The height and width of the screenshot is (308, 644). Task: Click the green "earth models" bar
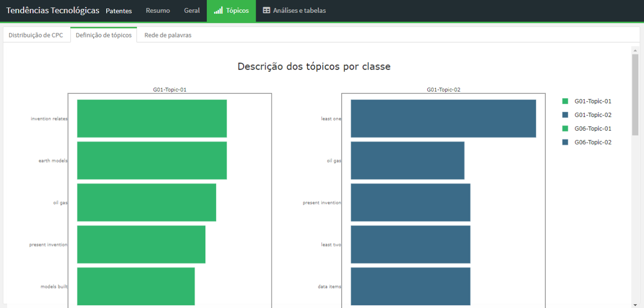(152, 161)
